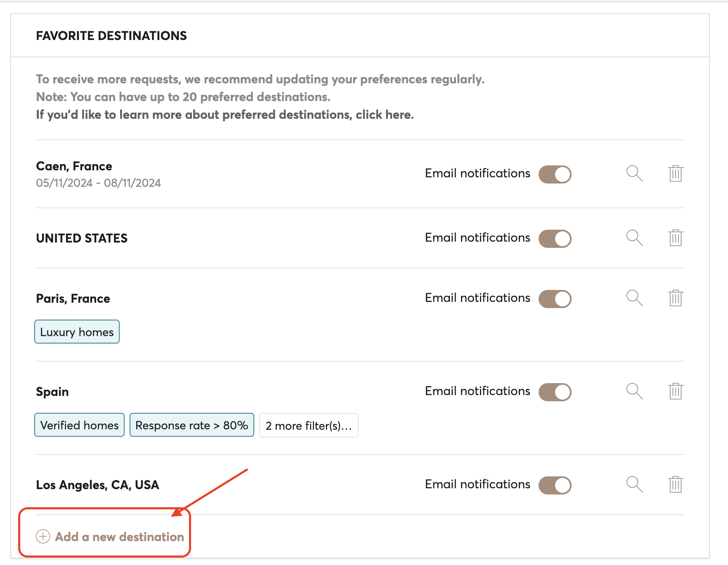Click the magnifier icon for Spain
The image size is (728, 565).
pyautogui.click(x=634, y=391)
